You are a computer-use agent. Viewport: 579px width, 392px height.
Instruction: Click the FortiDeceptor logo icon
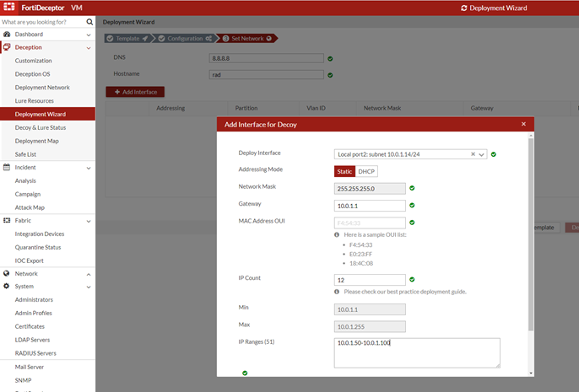tap(9, 7)
